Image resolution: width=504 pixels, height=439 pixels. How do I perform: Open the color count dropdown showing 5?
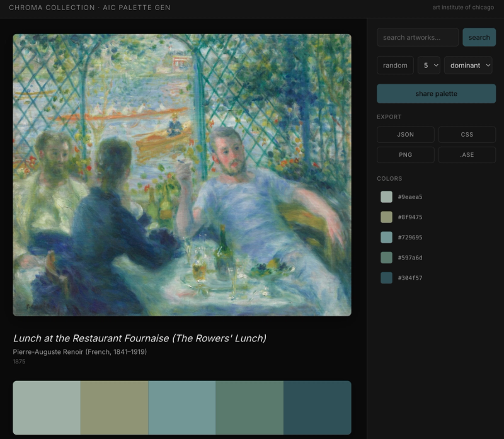(428, 65)
